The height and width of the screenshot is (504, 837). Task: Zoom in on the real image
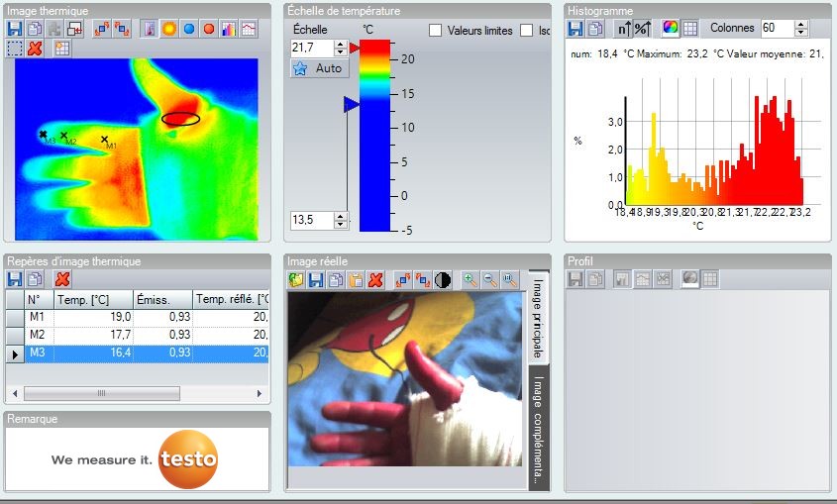pos(470,280)
